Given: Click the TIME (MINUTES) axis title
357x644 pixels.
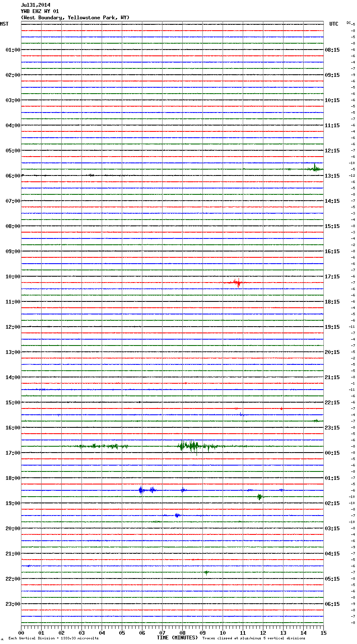Looking at the screenshot, I should [x=177, y=638].
